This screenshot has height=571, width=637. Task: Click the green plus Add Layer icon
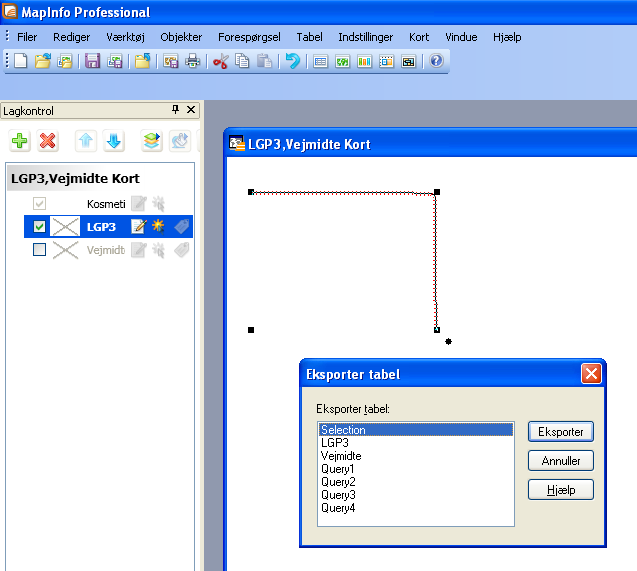click(20, 141)
